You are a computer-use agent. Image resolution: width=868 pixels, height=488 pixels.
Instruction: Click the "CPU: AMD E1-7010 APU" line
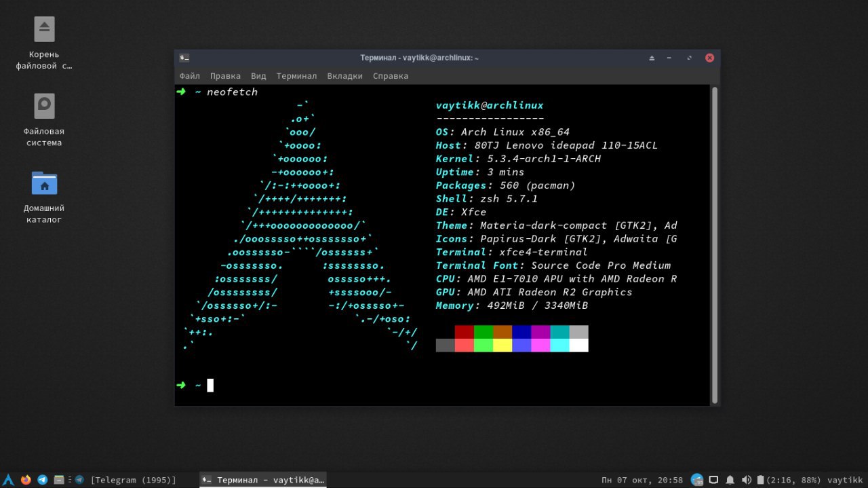click(556, 279)
